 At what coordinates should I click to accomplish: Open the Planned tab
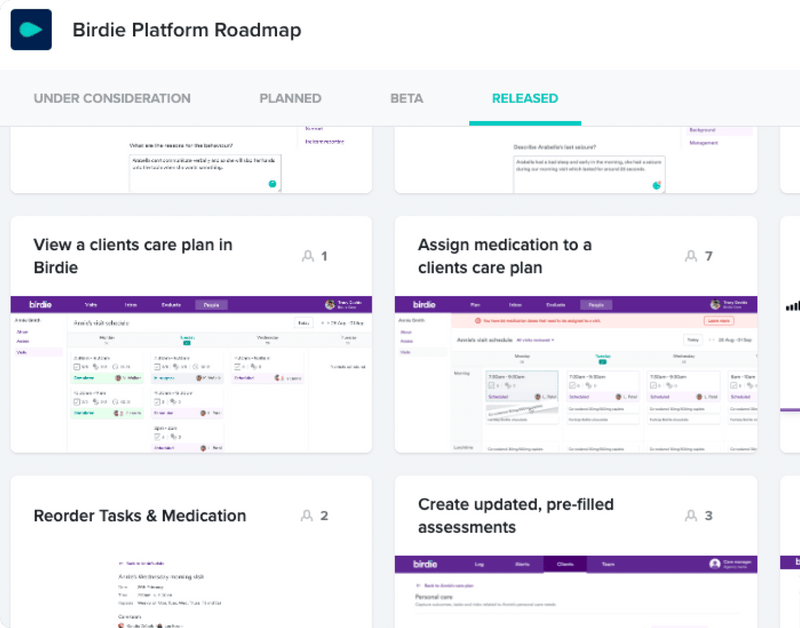290,98
